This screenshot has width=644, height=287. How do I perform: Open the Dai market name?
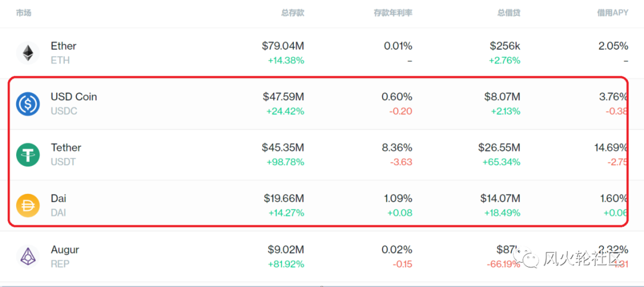pyautogui.click(x=58, y=198)
